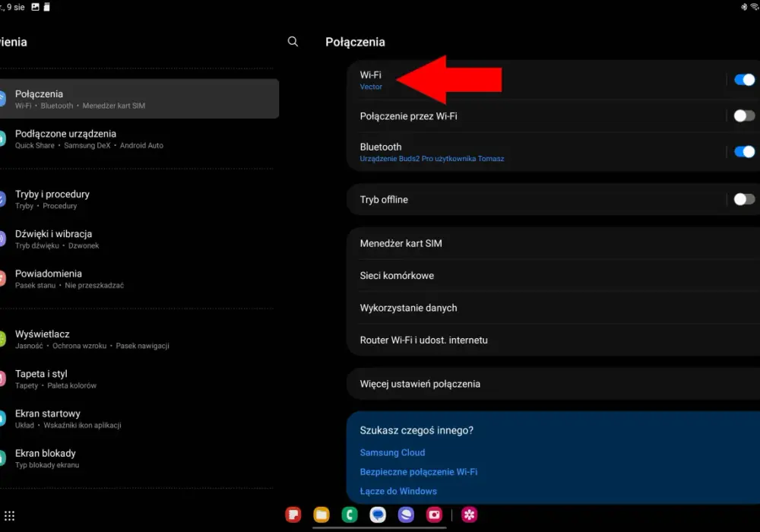This screenshot has height=532, width=760.
Task: Open Tapeta i styl settings category
Action: (x=140, y=379)
